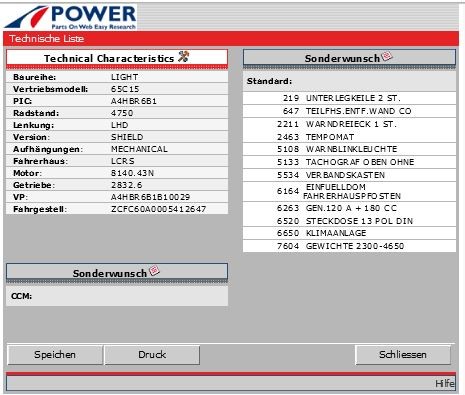Select row 6650 KLIMAANLAGE

coord(349,233)
